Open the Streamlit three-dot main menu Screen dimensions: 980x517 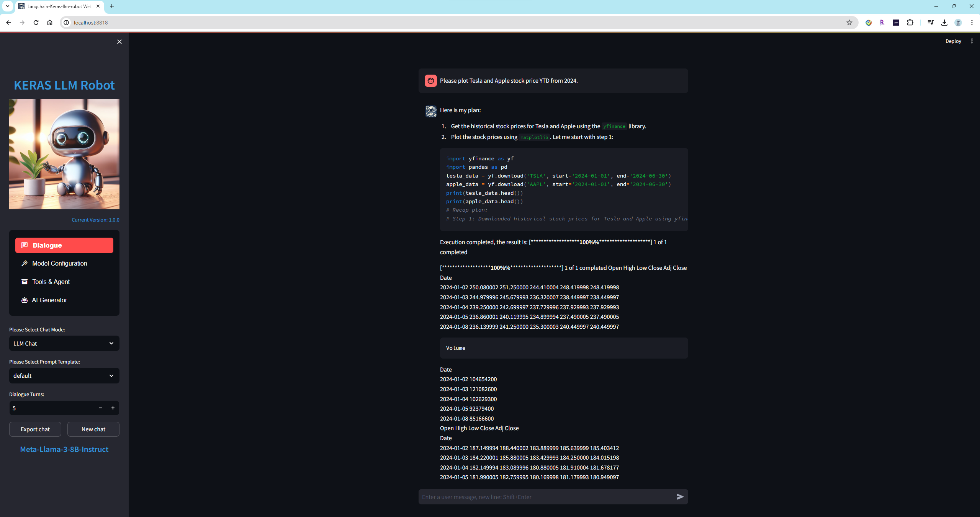coord(972,41)
